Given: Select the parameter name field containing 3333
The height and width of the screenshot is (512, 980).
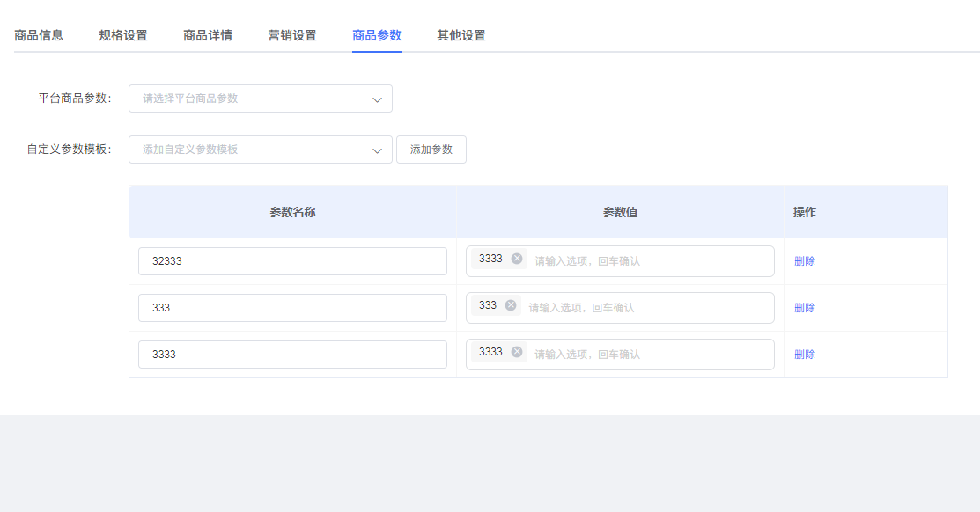Looking at the screenshot, I should (292, 355).
